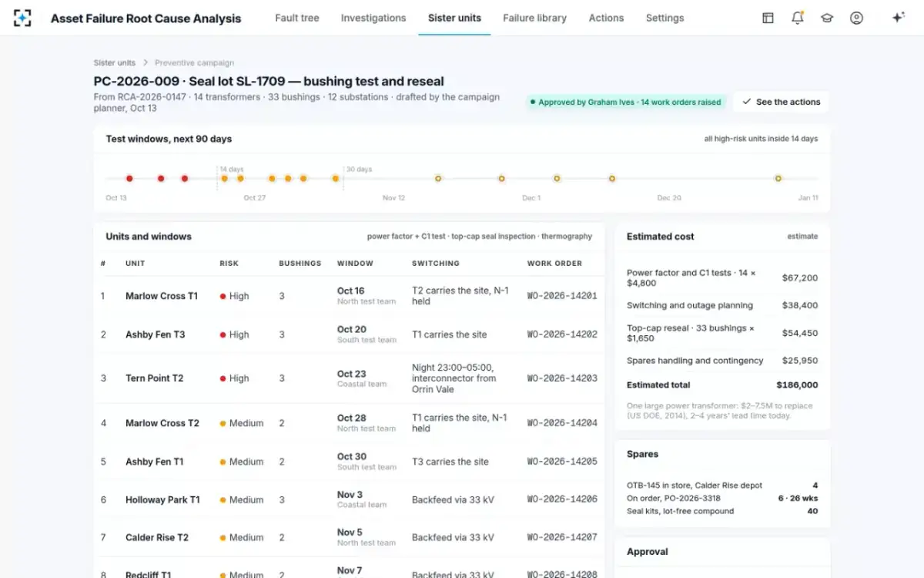Open work order WO-2026-14202
The width and height of the screenshot is (924, 578).
562,334
